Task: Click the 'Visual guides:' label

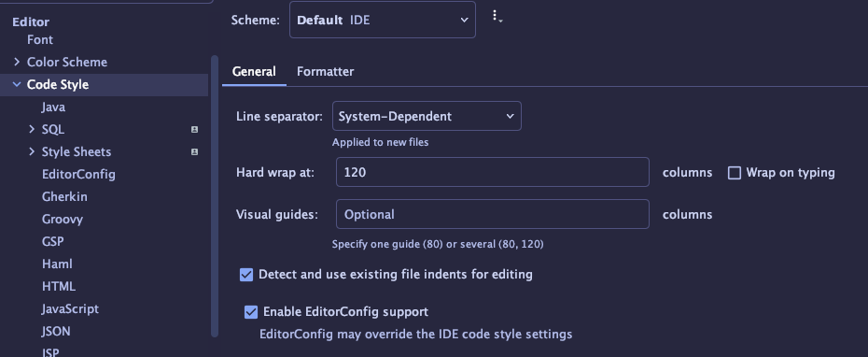Action: pyautogui.click(x=277, y=215)
